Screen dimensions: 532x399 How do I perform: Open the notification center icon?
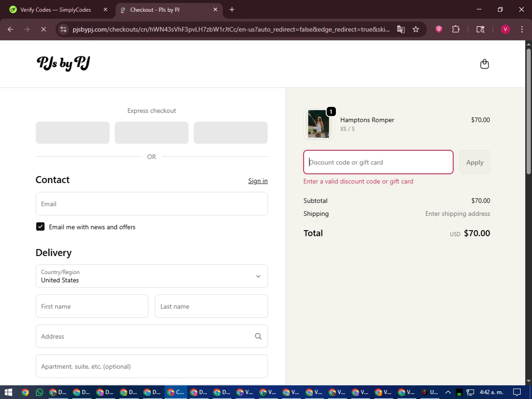517,392
